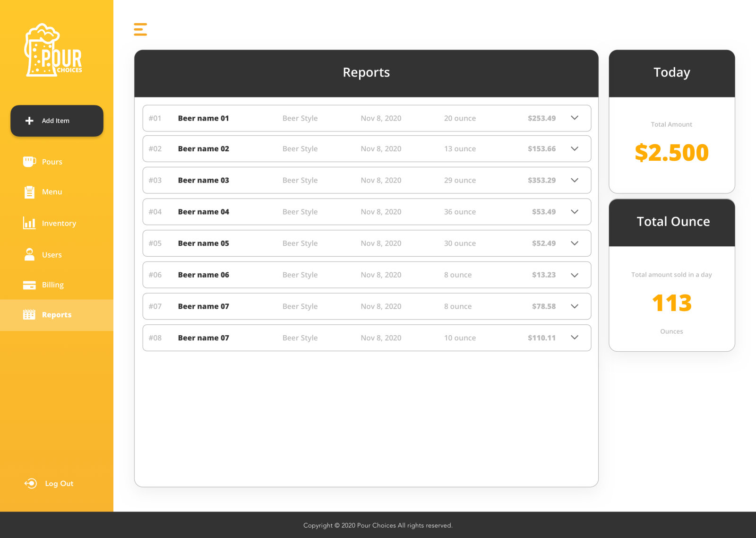This screenshot has width=756, height=538.
Task: Expand the Beer name 03 row chevron
Action: (575, 180)
